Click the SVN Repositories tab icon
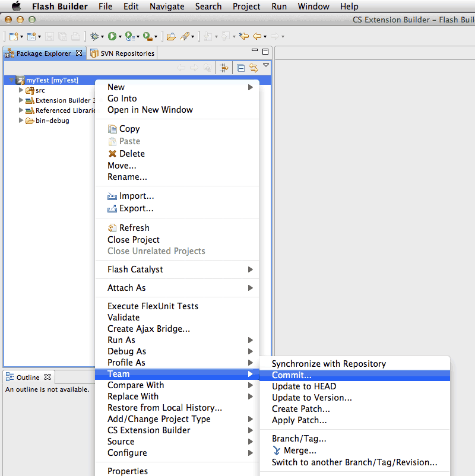Image resolution: width=475 pixels, height=476 pixels. tap(94, 53)
